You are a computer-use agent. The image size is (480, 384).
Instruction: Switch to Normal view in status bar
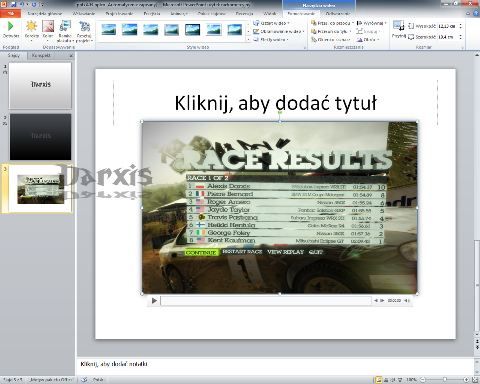378,380
